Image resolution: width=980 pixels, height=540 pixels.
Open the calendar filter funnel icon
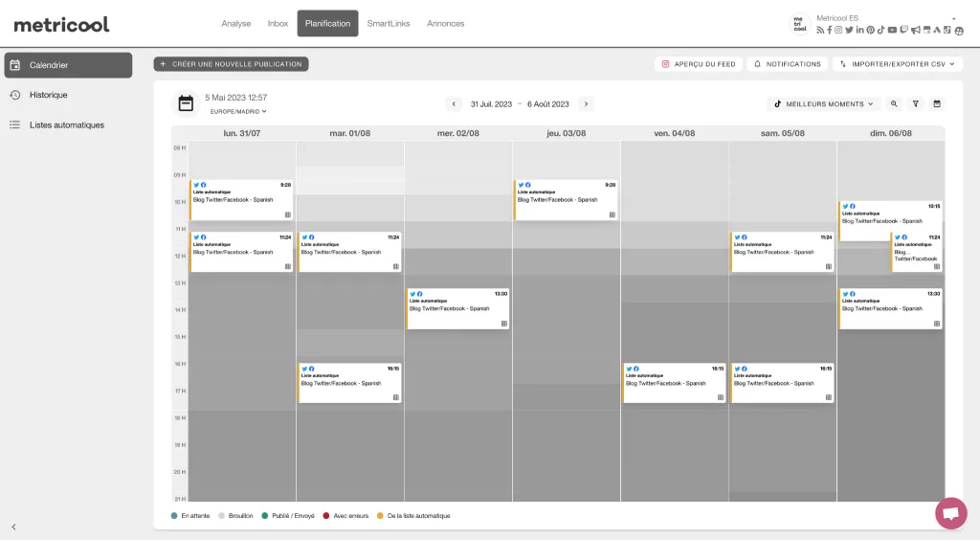[916, 103]
